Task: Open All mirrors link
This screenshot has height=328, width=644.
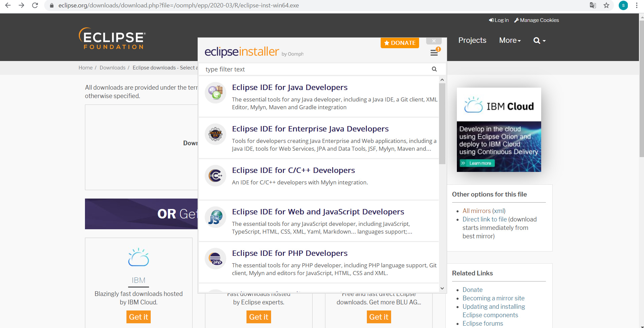Action: [x=476, y=211]
